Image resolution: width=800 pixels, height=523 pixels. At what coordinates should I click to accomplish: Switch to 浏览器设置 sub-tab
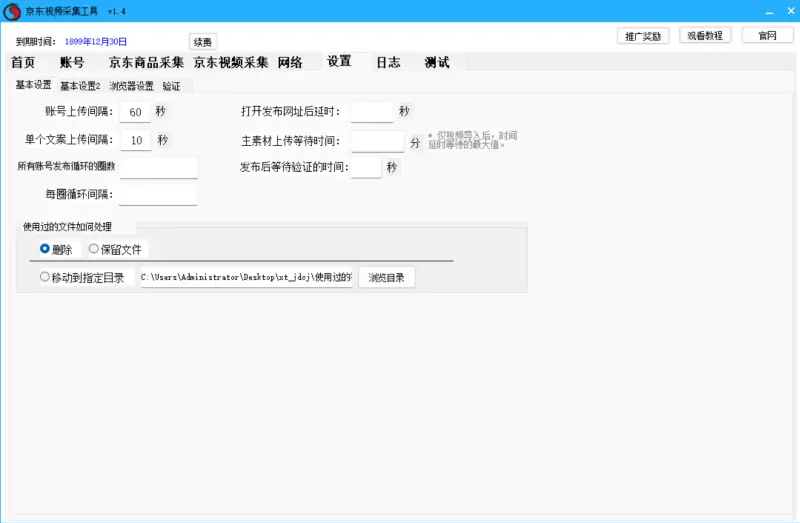(x=131, y=86)
